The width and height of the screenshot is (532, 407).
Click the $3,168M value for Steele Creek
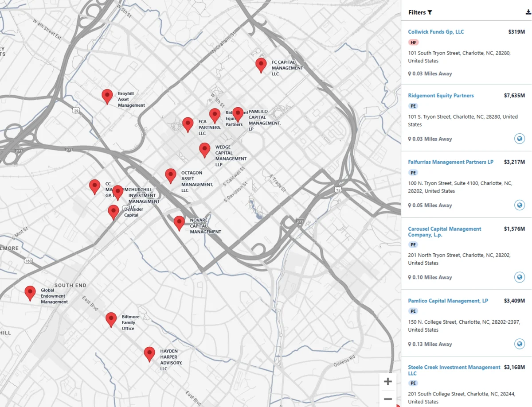pos(514,368)
